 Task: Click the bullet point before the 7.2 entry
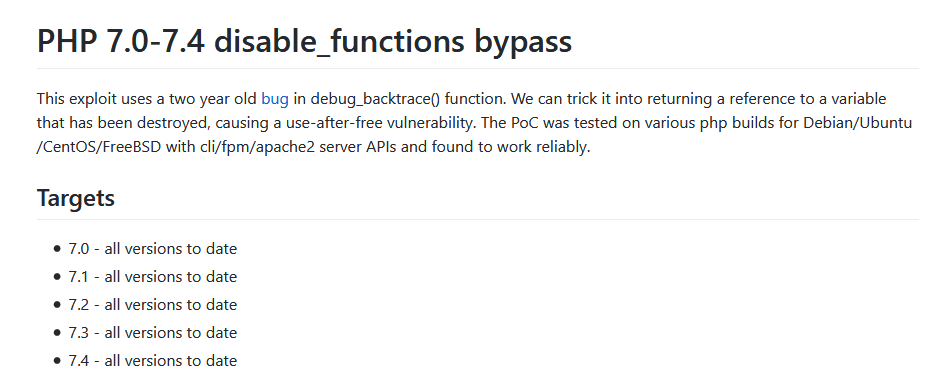click(57, 305)
